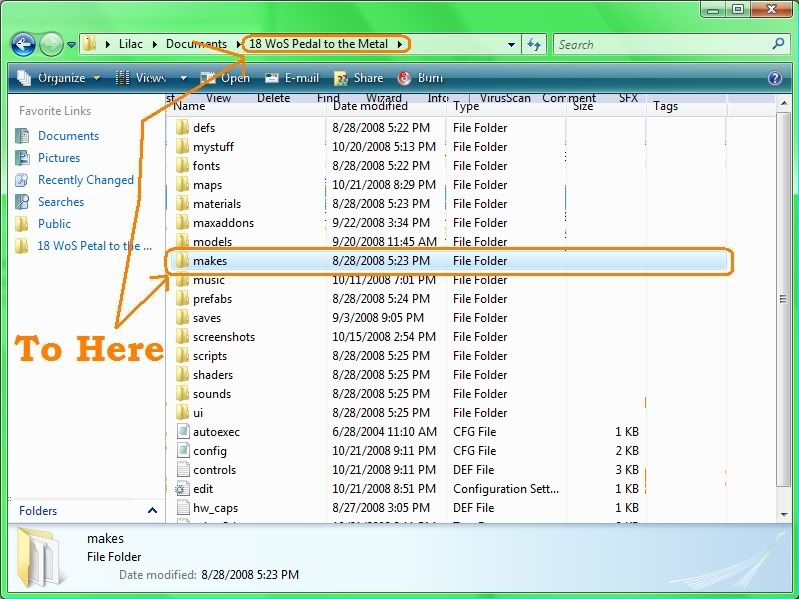The width and height of the screenshot is (799, 599).
Task: Go to Recently Changed favorite link
Action: coord(85,180)
